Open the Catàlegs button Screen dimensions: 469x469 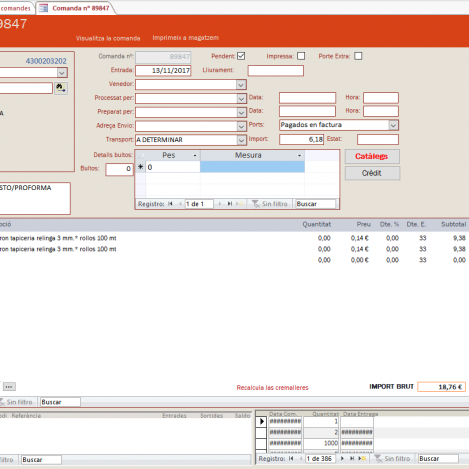tap(372, 156)
